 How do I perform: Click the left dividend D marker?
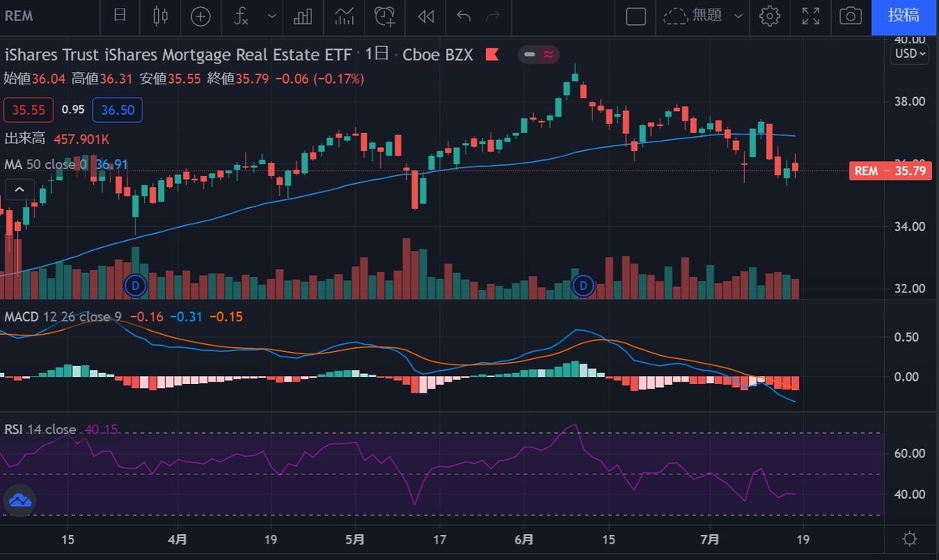pos(135,285)
